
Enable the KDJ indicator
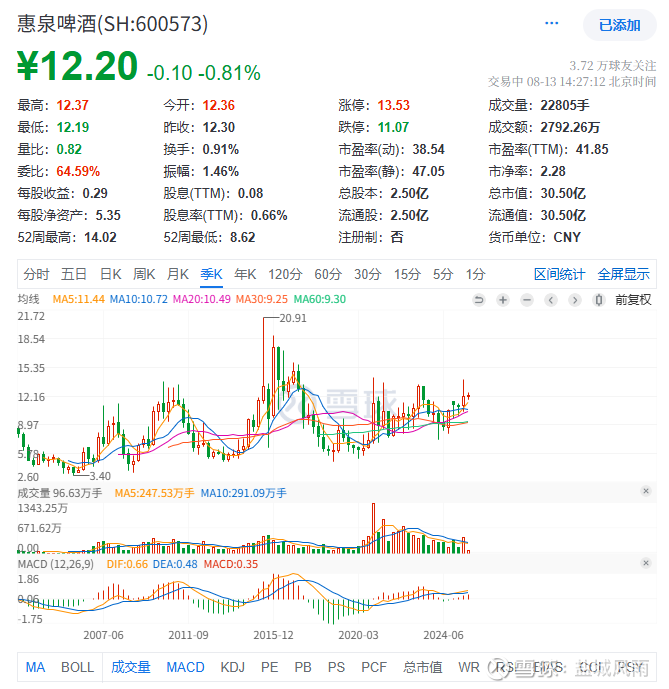click(233, 667)
